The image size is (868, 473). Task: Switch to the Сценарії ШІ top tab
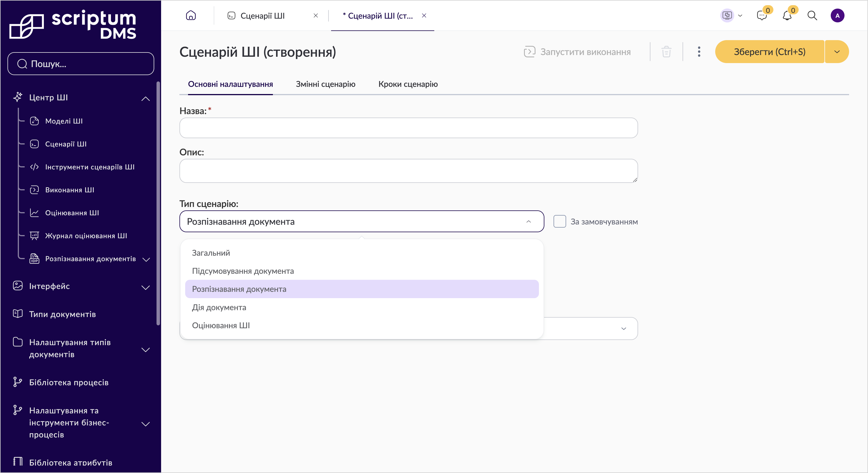[263, 15]
